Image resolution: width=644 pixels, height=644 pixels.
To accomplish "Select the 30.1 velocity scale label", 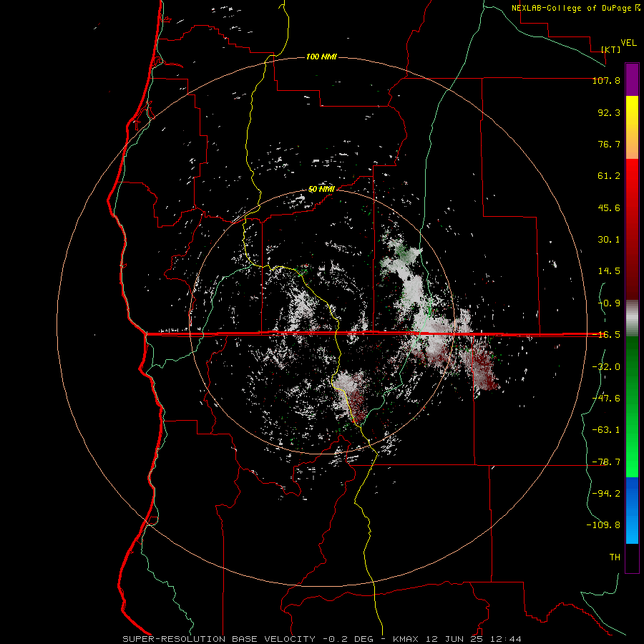I will (609, 240).
